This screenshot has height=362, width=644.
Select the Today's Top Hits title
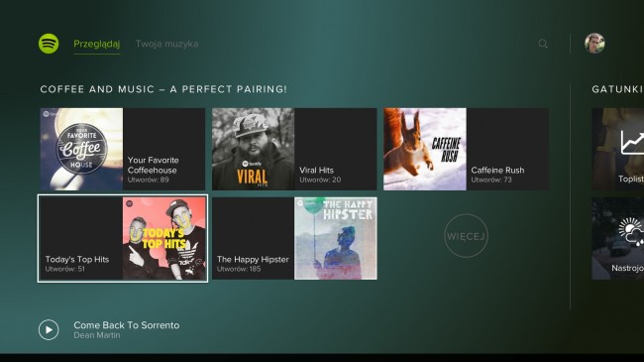pyautogui.click(x=77, y=259)
